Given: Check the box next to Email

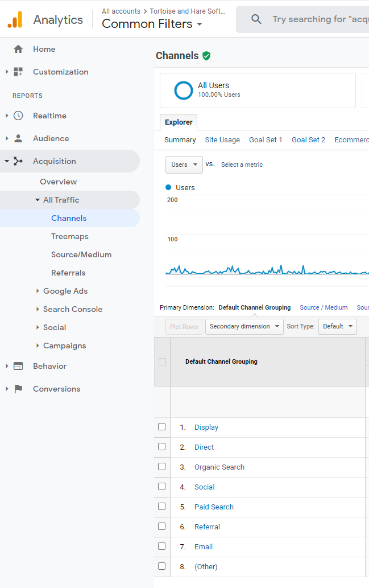Looking at the screenshot, I should pos(162,546).
